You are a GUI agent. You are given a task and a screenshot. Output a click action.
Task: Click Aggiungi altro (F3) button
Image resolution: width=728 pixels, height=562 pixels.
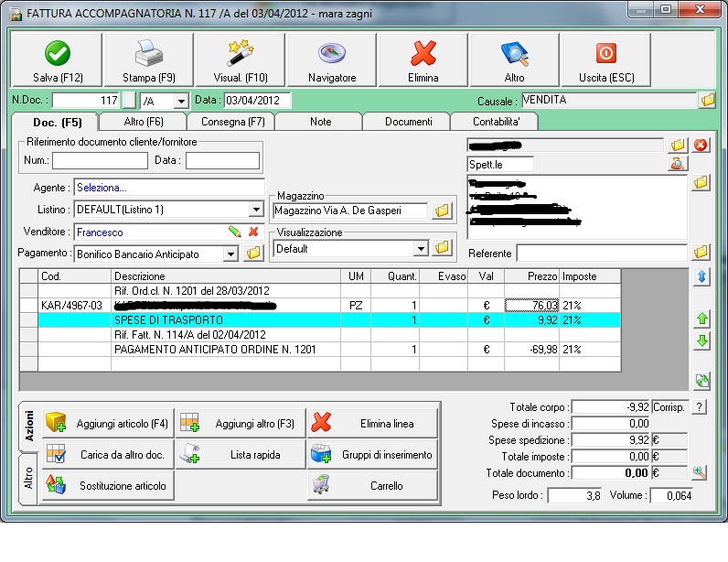(241, 423)
